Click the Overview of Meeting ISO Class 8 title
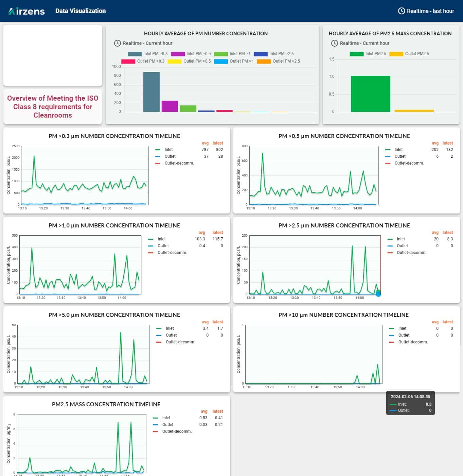Viewport: 463px width, 476px height. [53, 107]
